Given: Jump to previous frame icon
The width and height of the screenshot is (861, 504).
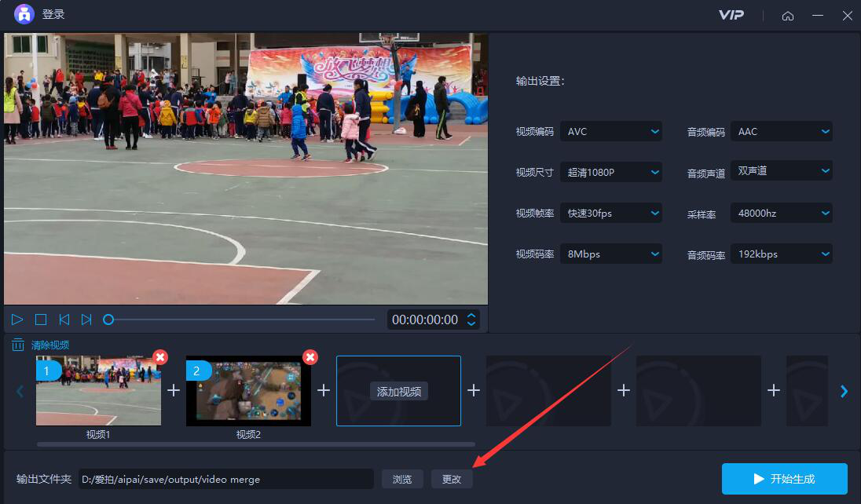Looking at the screenshot, I should click(x=64, y=320).
